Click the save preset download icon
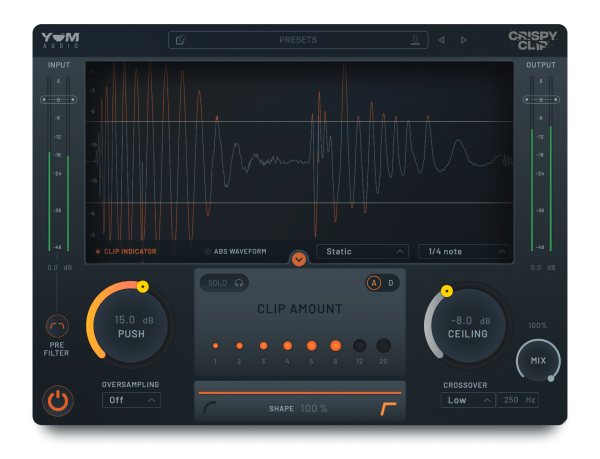This screenshot has width=600, height=459. [415, 40]
